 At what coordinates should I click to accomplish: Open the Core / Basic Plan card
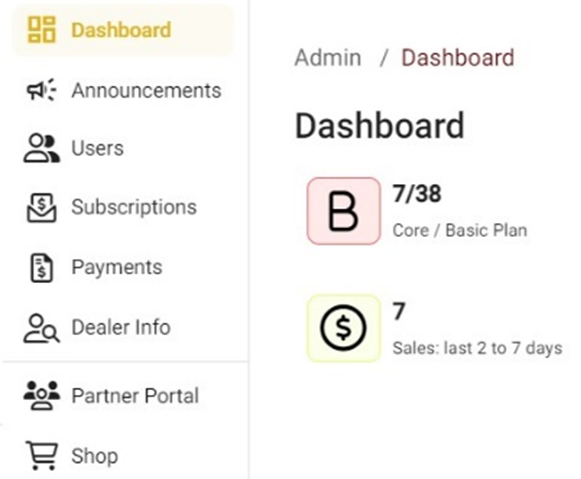(418, 211)
